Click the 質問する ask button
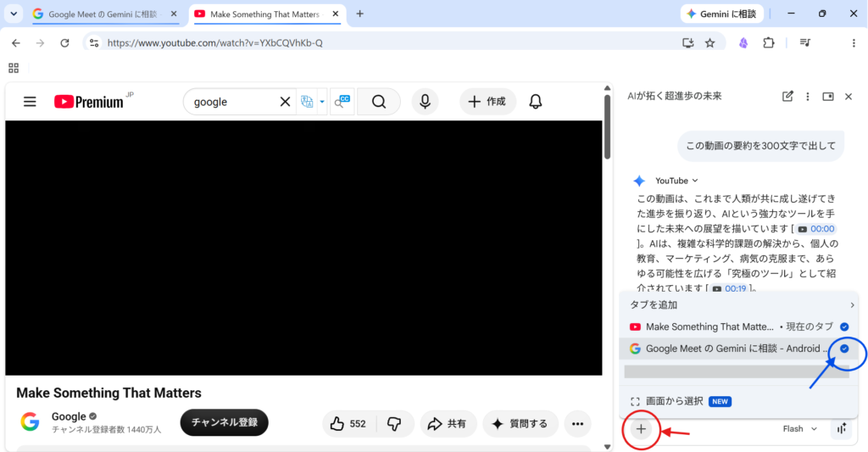868x452 pixels. pyautogui.click(x=520, y=424)
